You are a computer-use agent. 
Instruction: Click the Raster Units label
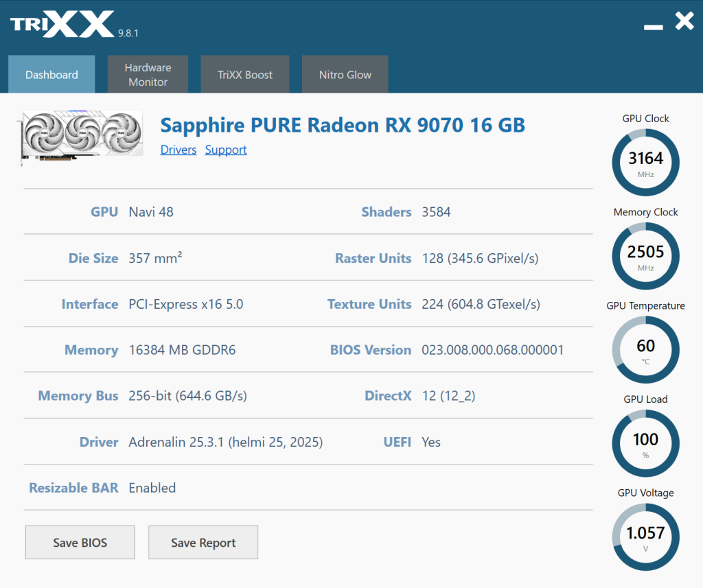coord(373,258)
